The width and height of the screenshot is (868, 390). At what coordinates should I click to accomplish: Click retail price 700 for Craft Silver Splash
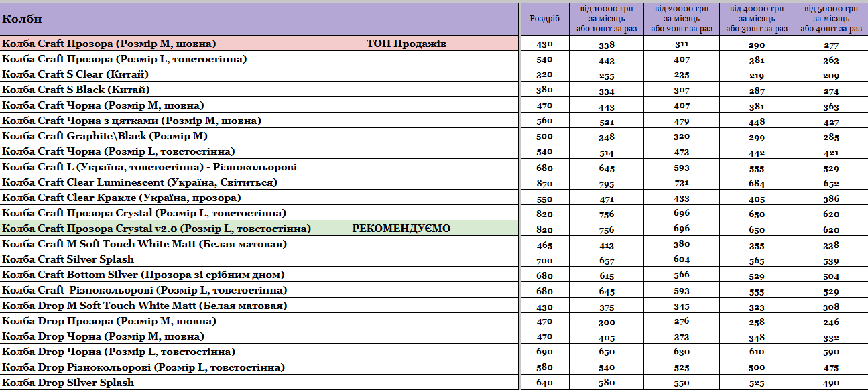click(544, 260)
